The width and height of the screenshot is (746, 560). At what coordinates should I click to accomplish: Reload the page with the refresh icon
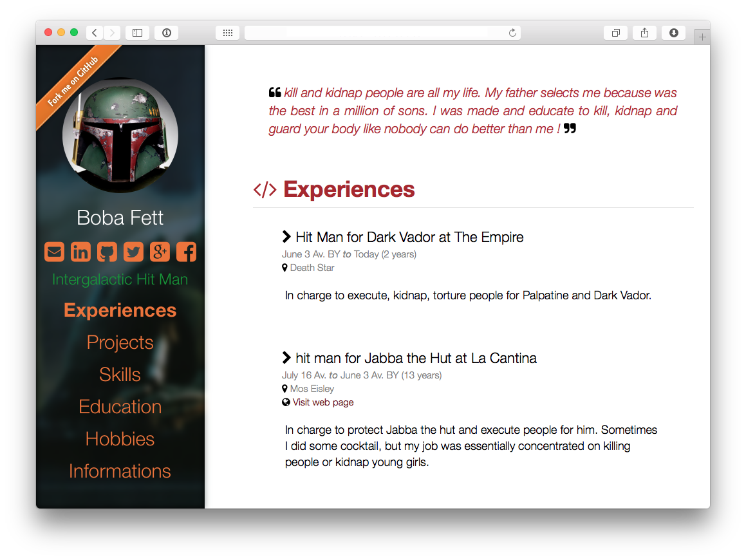click(x=512, y=32)
